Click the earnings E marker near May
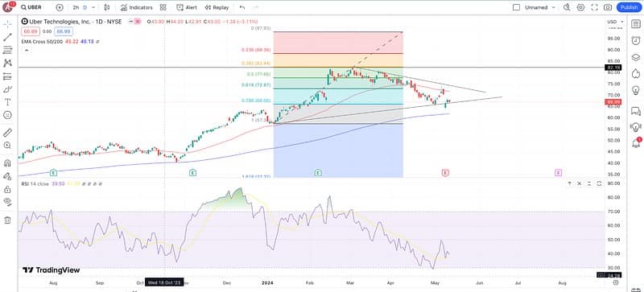The width and height of the screenshot is (644, 292). [x=445, y=173]
